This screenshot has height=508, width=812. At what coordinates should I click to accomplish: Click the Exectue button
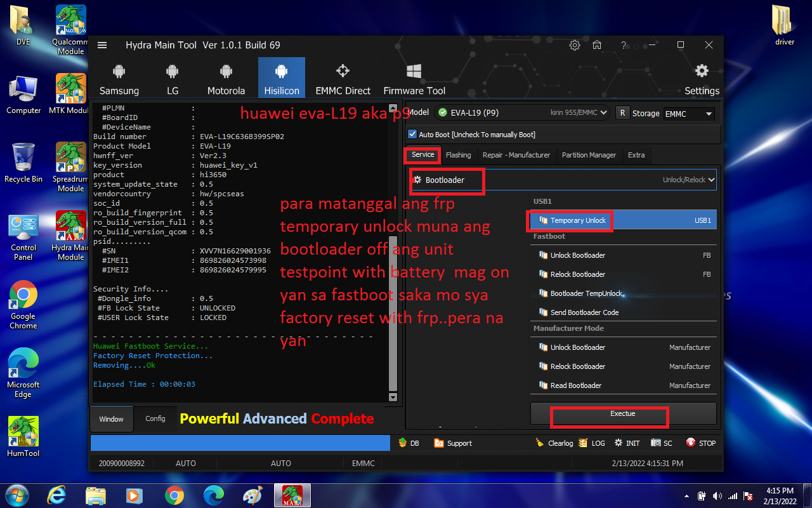pos(623,413)
